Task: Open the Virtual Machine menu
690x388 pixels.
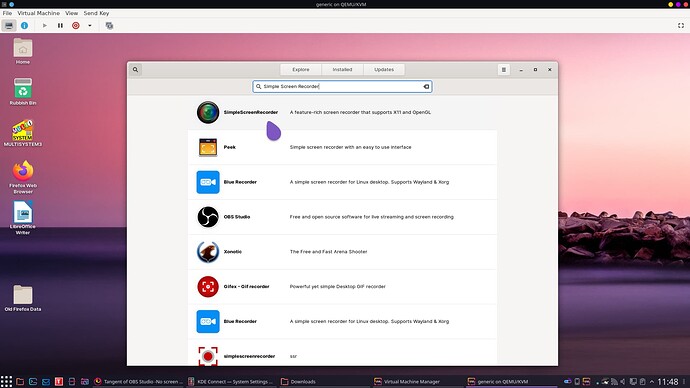Action: click(38, 13)
